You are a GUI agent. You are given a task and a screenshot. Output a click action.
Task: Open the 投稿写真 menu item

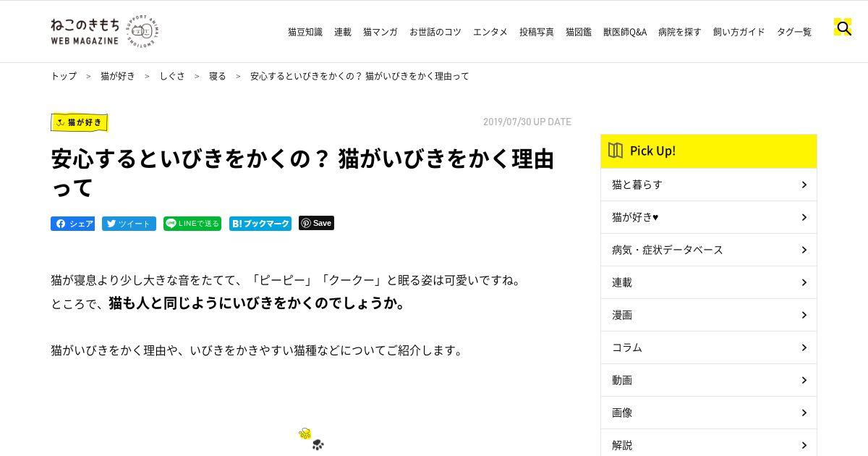[537, 32]
